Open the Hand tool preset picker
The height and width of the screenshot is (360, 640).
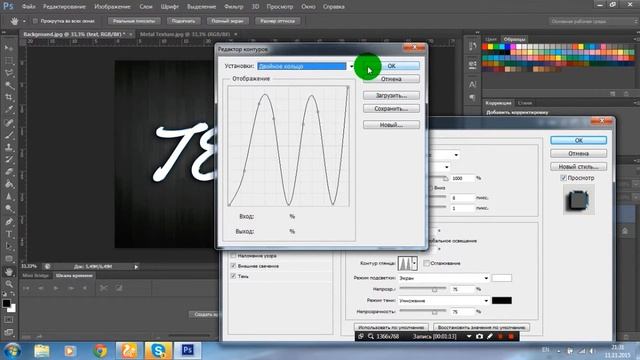click(24, 21)
